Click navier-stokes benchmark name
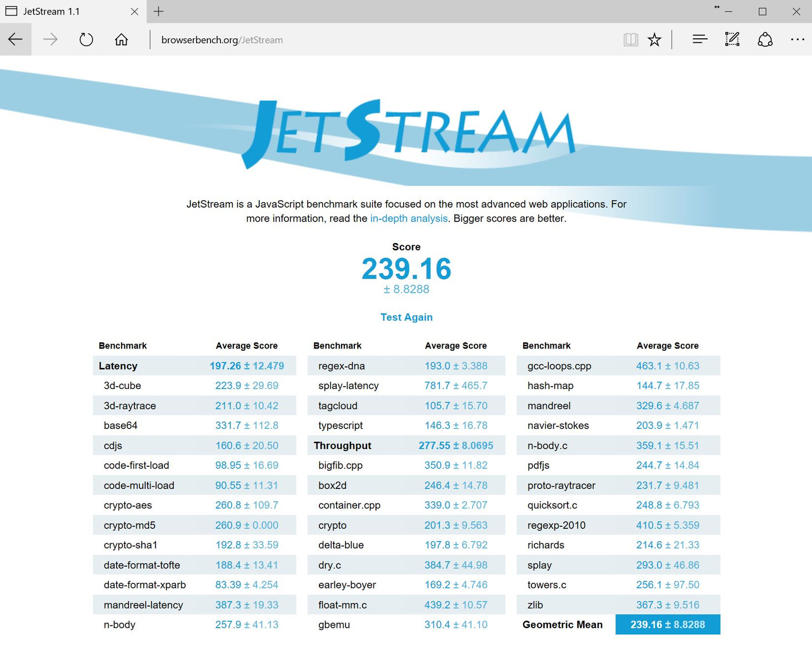812x666 pixels. click(558, 426)
